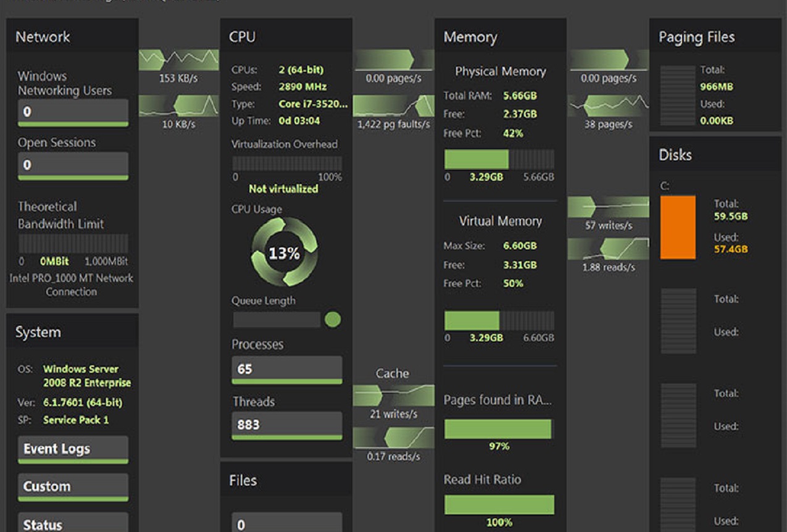The width and height of the screenshot is (787, 532).
Task: Click the paging used value "0.00KB"
Action: (x=717, y=121)
